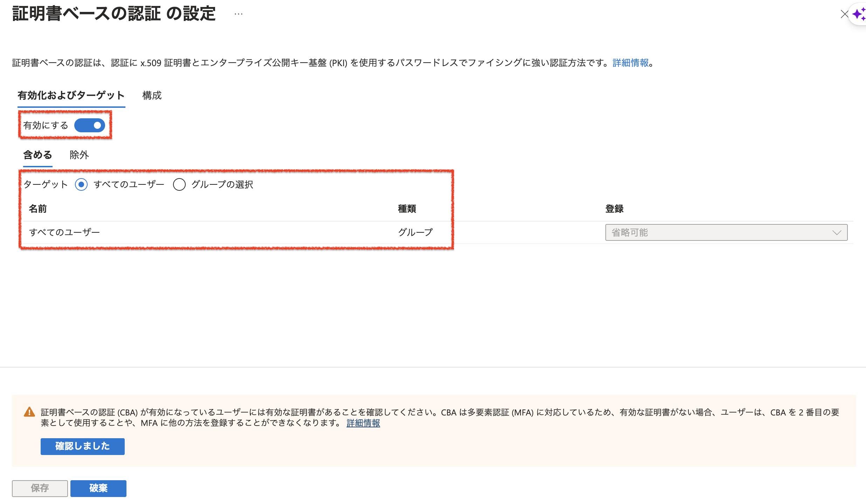The image size is (866, 504).
Task: Open the ellipsis more options menu
Action: coord(238,14)
